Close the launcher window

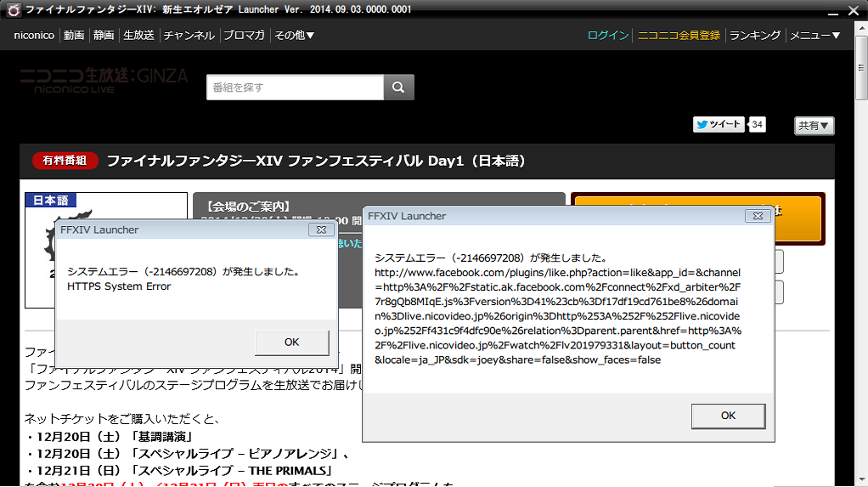pos(854,10)
